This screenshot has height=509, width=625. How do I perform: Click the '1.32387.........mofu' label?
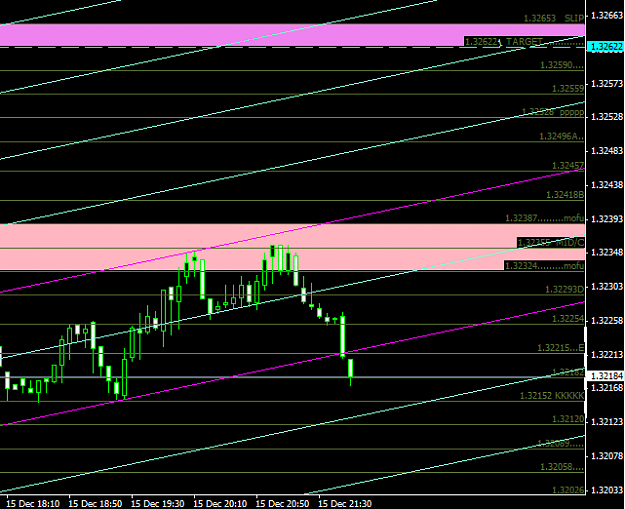click(544, 218)
